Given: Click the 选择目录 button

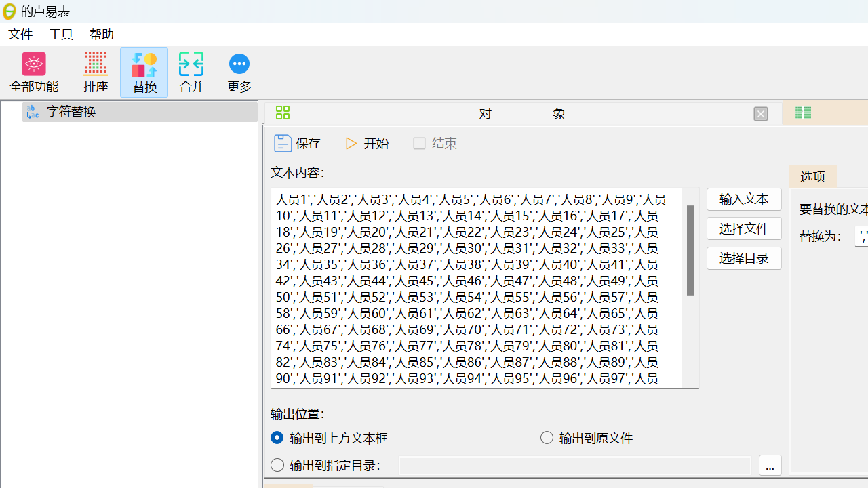Looking at the screenshot, I should tap(743, 258).
